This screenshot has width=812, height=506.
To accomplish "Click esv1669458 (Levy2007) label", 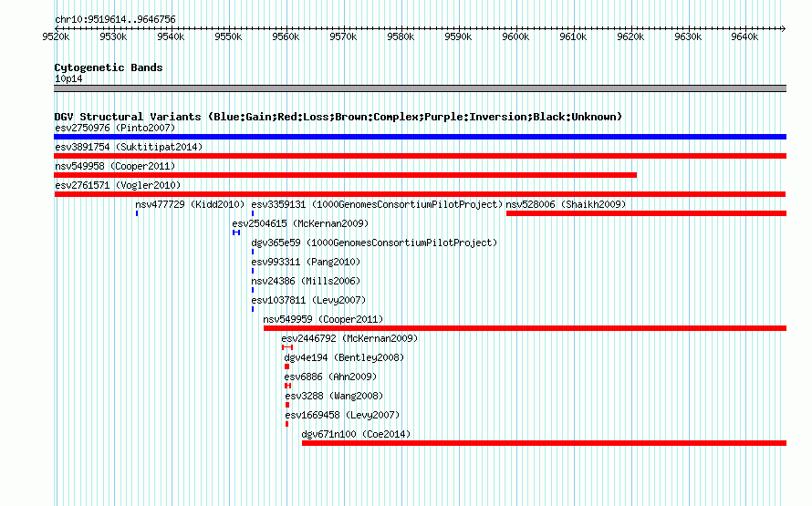I will point(342,415).
